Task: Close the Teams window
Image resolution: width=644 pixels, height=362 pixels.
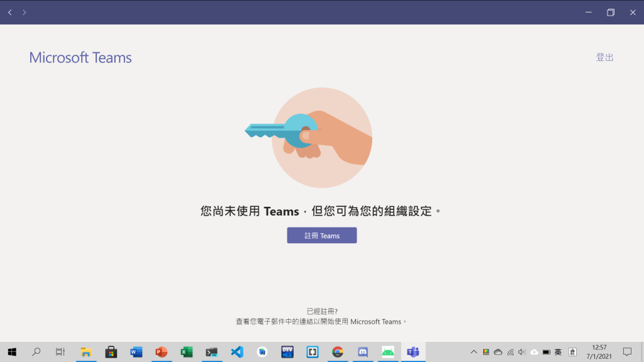Action: coord(633,13)
